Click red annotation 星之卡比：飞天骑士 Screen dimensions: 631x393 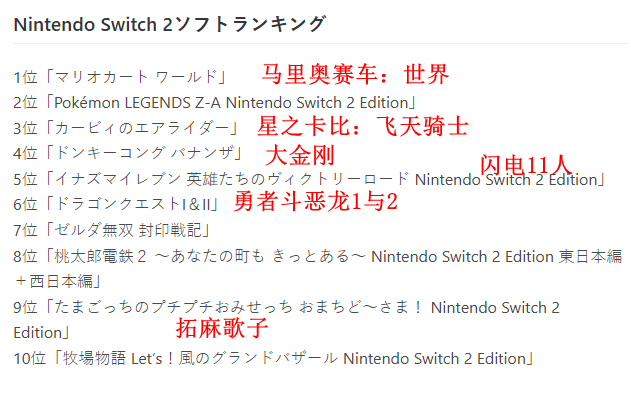(363, 126)
